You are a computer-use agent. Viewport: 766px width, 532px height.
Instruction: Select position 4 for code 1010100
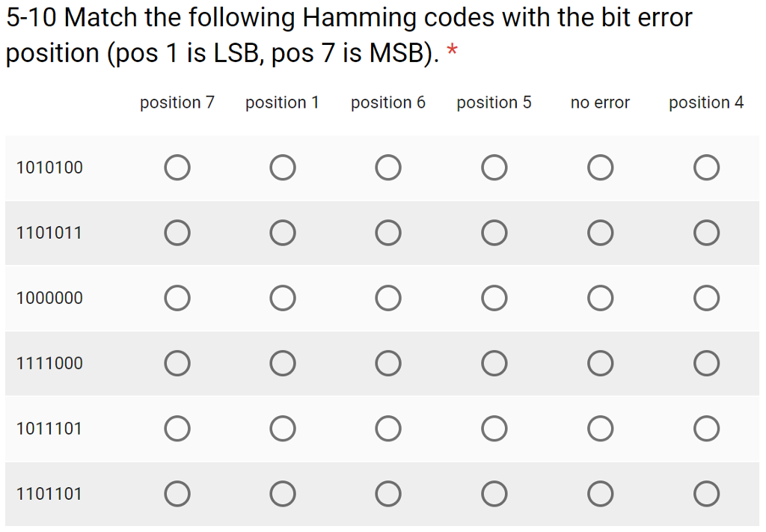(706, 168)
